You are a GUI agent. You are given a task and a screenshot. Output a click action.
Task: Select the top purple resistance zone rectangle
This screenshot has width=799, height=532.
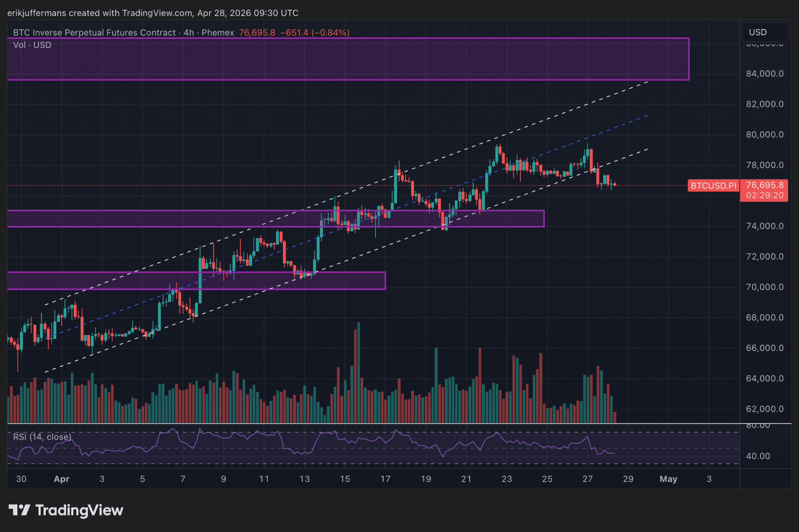point(348,59)
